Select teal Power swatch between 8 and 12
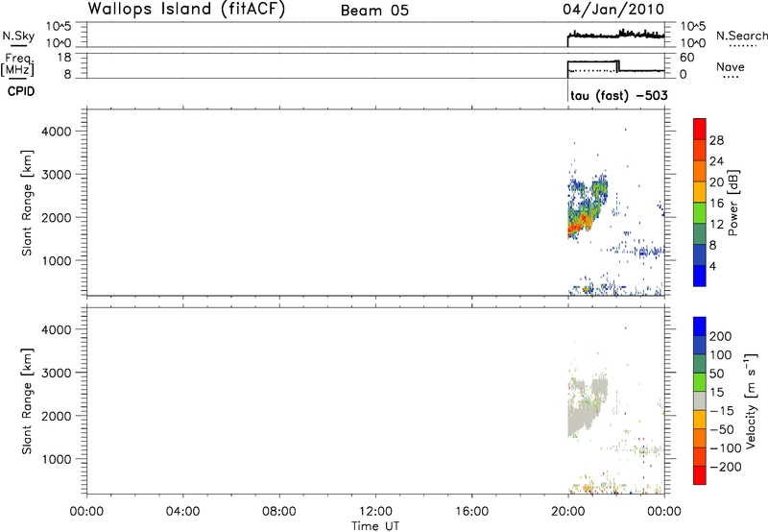This screenshot has height=532, width=768. tap(700, 233)
